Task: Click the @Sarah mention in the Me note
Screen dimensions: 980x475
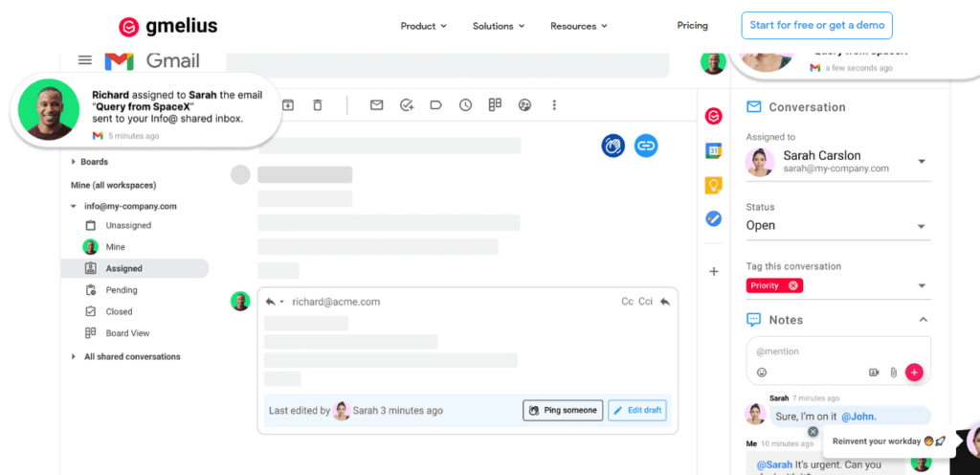Action: coord(775,464)
